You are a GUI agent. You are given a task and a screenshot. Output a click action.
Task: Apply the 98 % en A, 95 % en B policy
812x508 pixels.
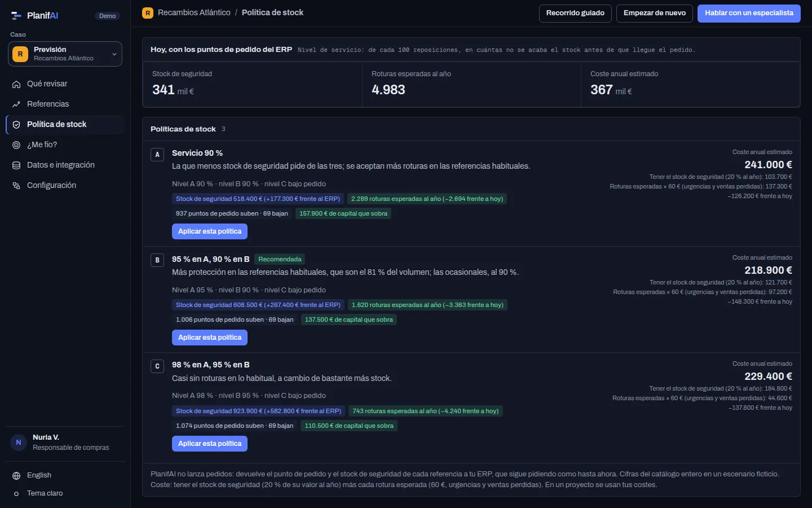(210, 444)
